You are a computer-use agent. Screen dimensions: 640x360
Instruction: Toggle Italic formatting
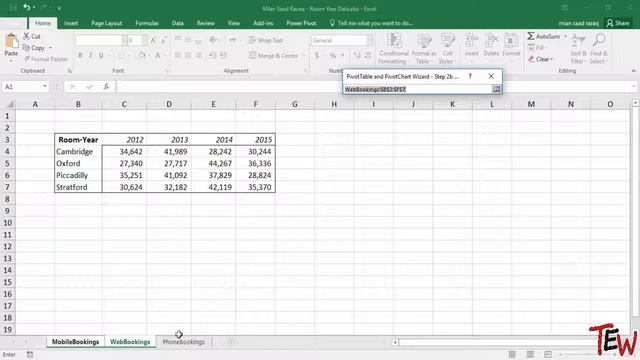pos(90,55)
